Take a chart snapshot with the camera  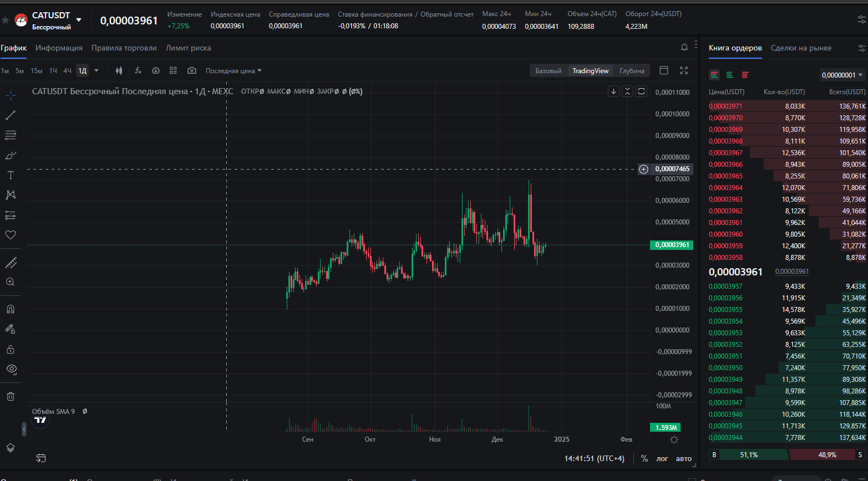click(192, 70)
